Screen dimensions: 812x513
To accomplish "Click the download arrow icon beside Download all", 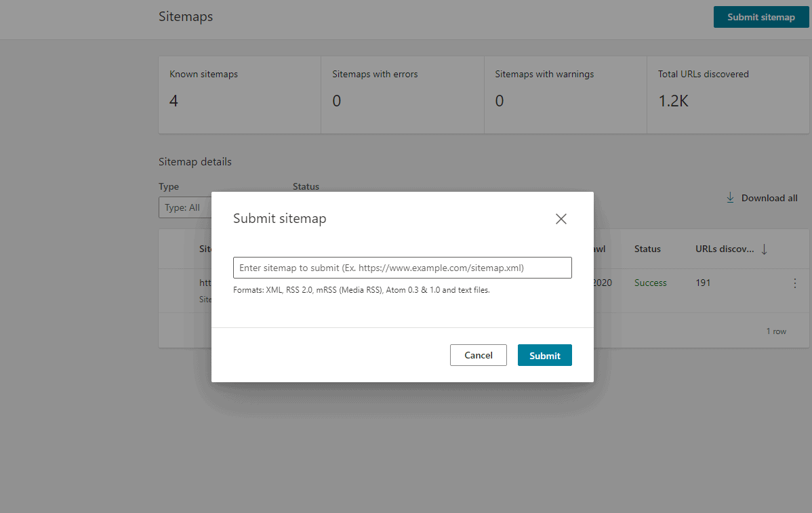I will pos(730,197).
